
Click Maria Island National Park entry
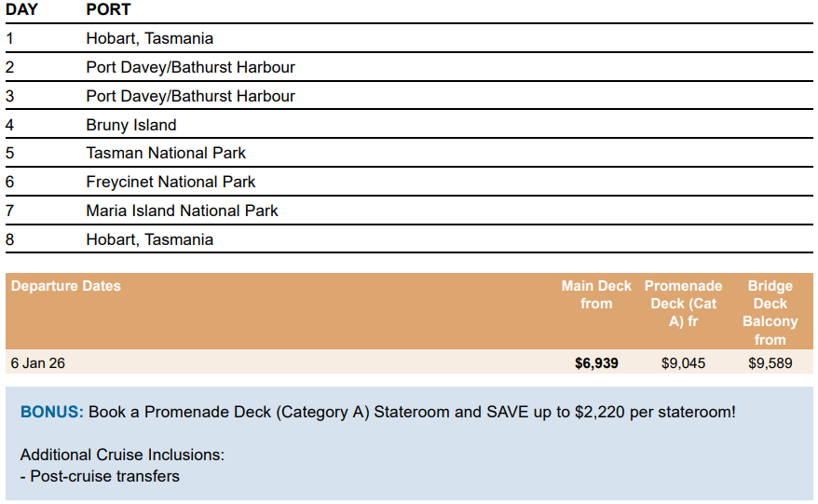click(182, 211)
